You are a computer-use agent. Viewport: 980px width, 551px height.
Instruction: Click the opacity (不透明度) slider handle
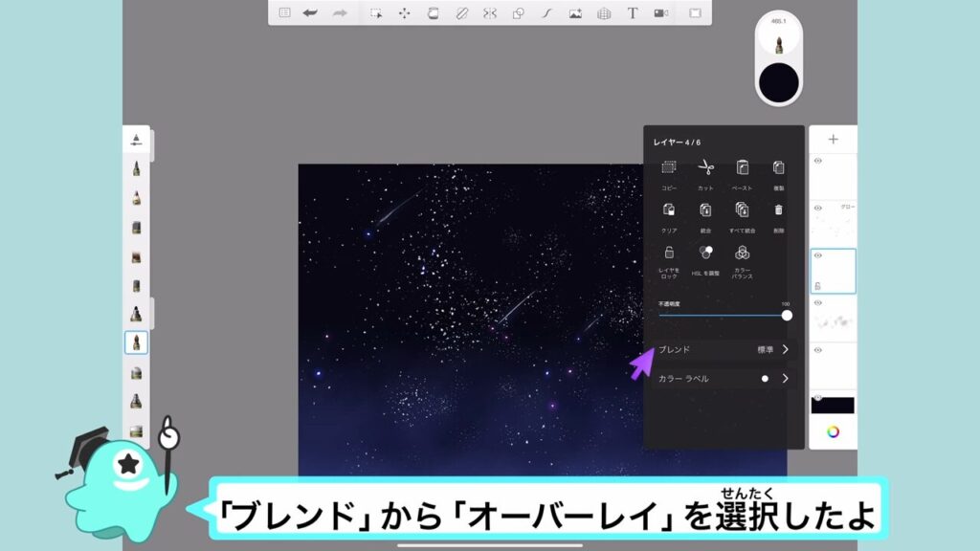[787, 316]
